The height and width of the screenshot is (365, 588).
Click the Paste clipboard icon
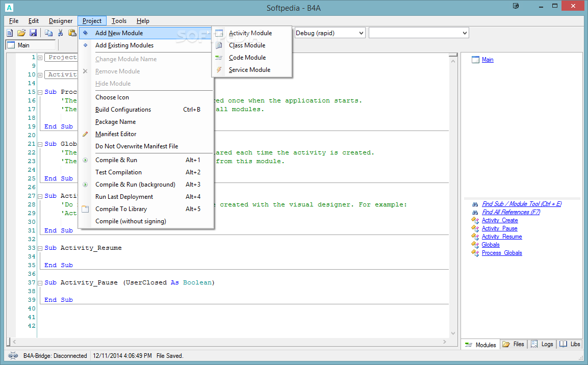[x=72, y=33]
